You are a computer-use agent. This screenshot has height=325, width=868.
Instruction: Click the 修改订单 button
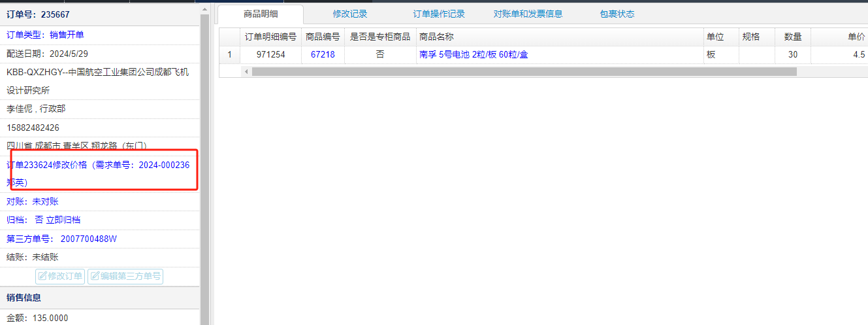click(60, 276)
